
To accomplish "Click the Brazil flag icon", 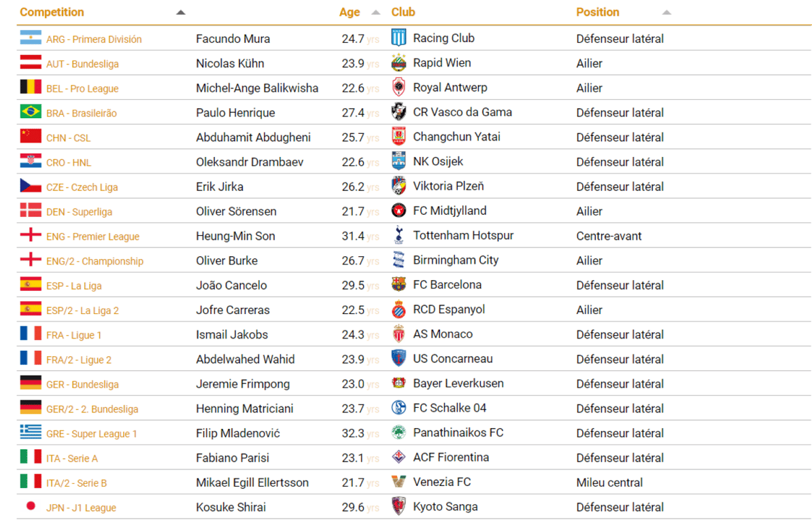I will (x=31, y=112).
